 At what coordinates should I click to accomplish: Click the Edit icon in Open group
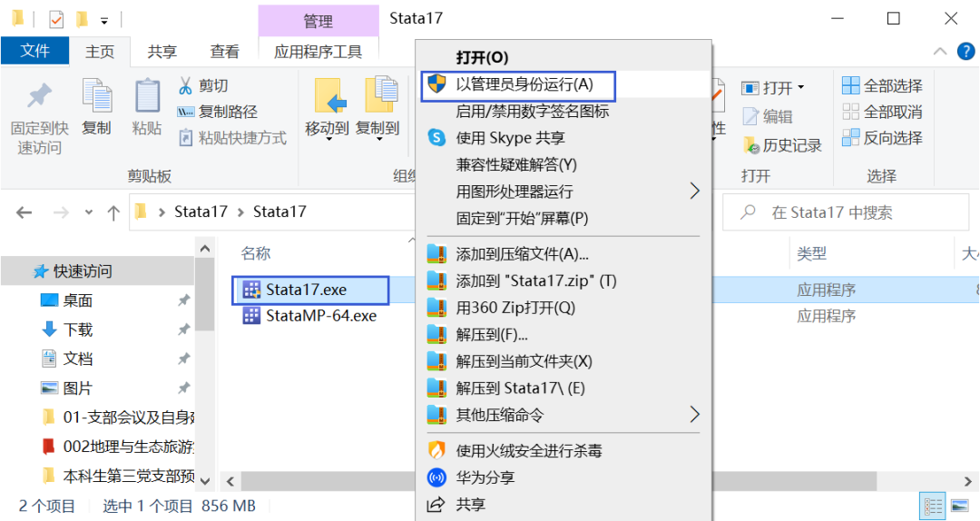(750, 115)
